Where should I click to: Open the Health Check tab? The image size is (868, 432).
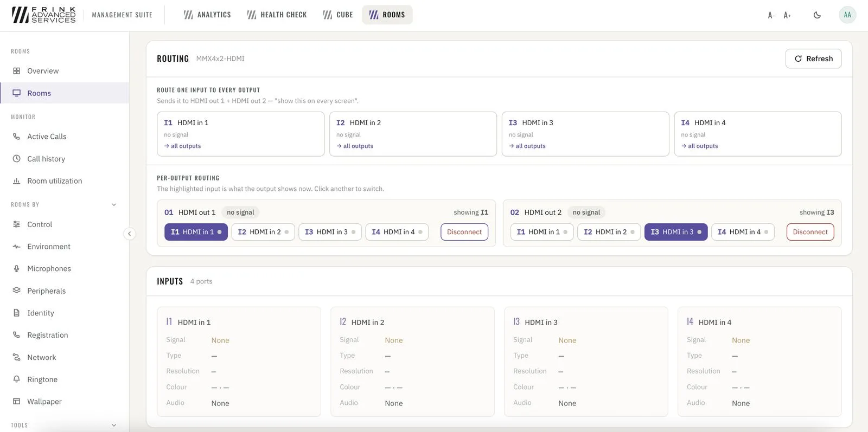coord(277,15)
